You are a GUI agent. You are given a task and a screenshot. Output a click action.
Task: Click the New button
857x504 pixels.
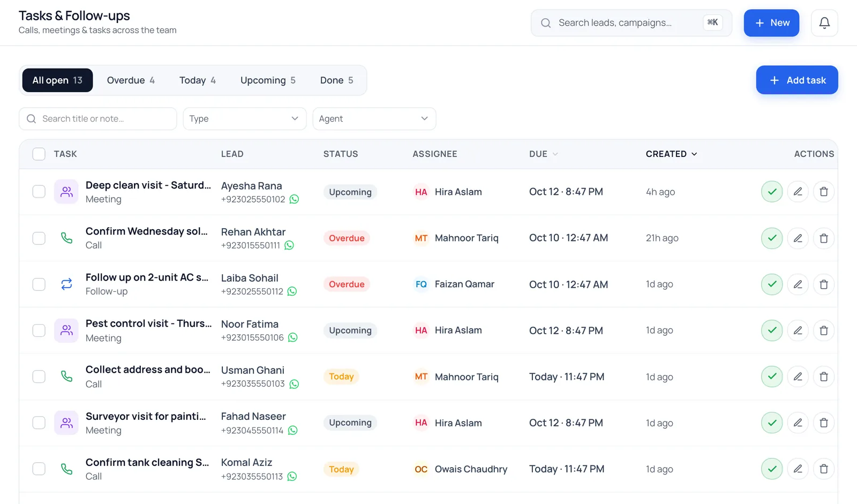click(x=771, y=23)
